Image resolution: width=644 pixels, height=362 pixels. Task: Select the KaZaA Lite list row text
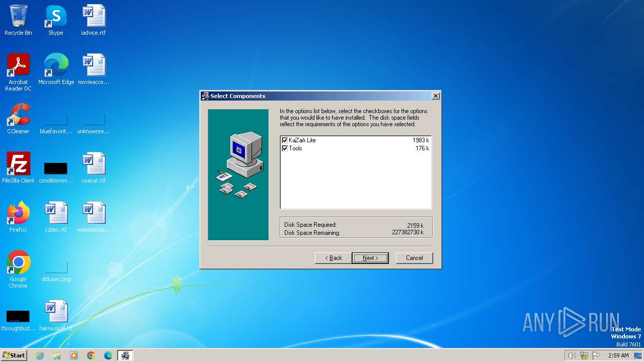click(x=302, y=140)
